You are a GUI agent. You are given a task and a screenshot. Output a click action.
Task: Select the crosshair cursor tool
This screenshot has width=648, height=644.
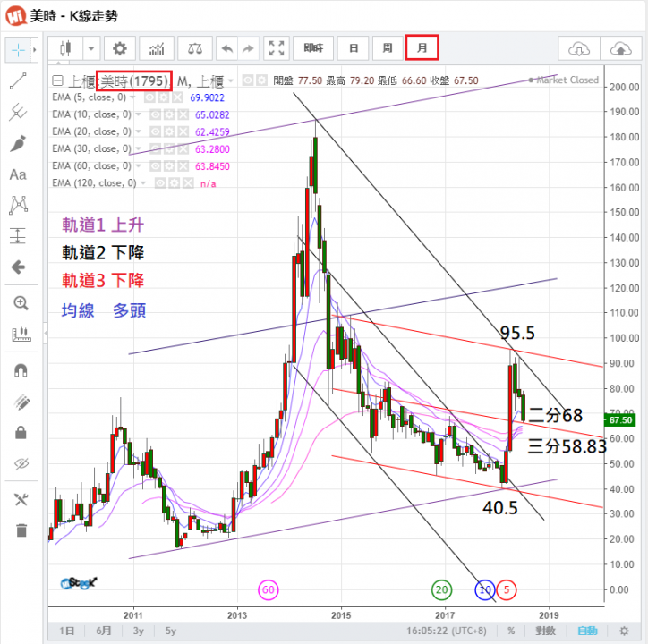[x=18, y=50]
